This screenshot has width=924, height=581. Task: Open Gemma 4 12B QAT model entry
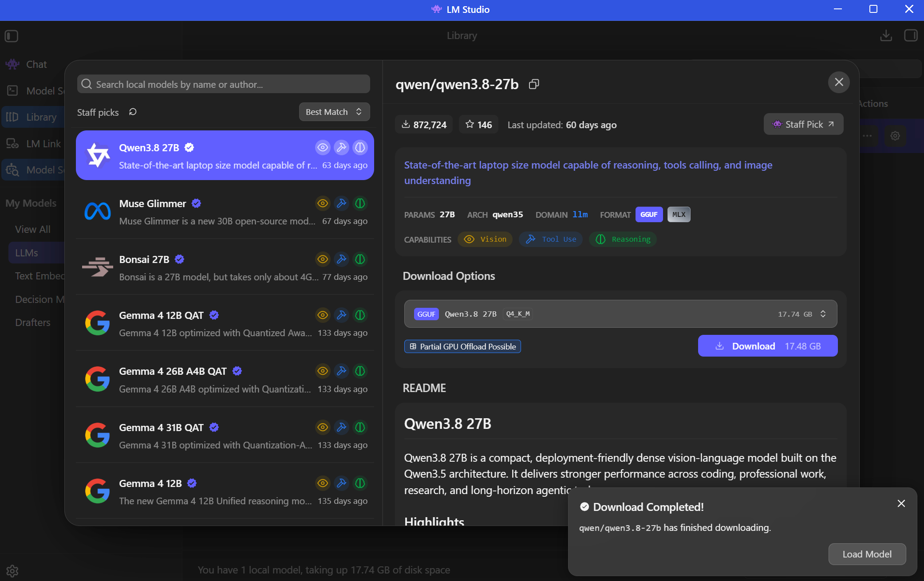click(225, 323)
